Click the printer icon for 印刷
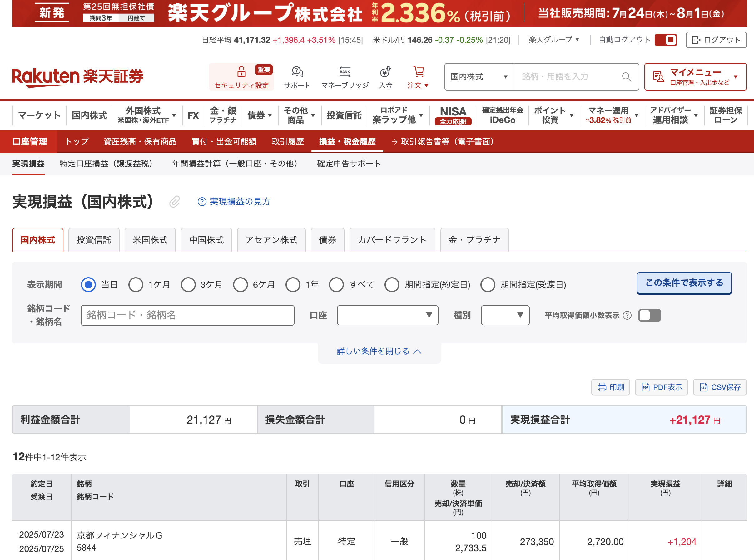Image resolution: width=754 pixels, height=560 pixels. (x=602, y=387)
